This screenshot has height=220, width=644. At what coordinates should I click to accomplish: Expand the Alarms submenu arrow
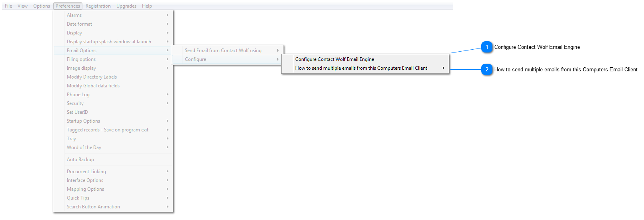(168, 15)
